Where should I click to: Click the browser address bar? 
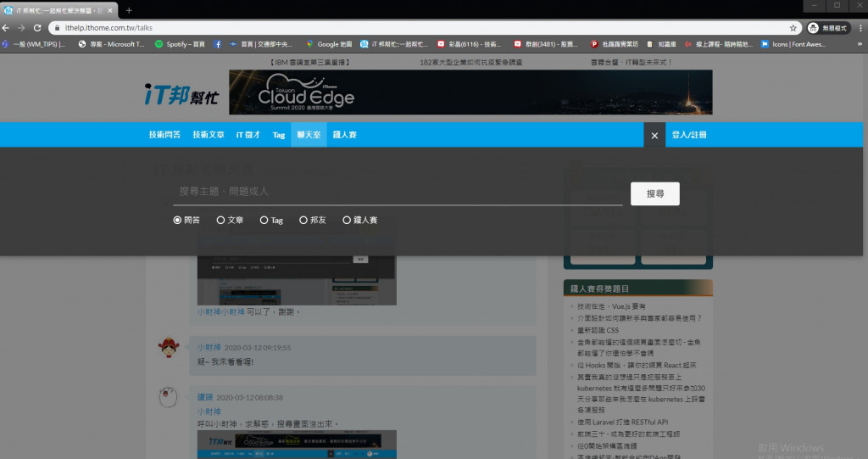pos(424,28)
